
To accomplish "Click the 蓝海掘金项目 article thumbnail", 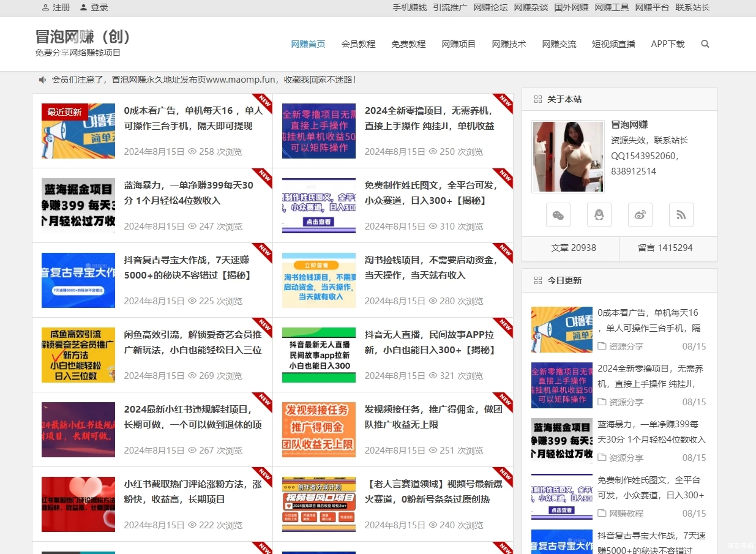I will tap(78, 205).
